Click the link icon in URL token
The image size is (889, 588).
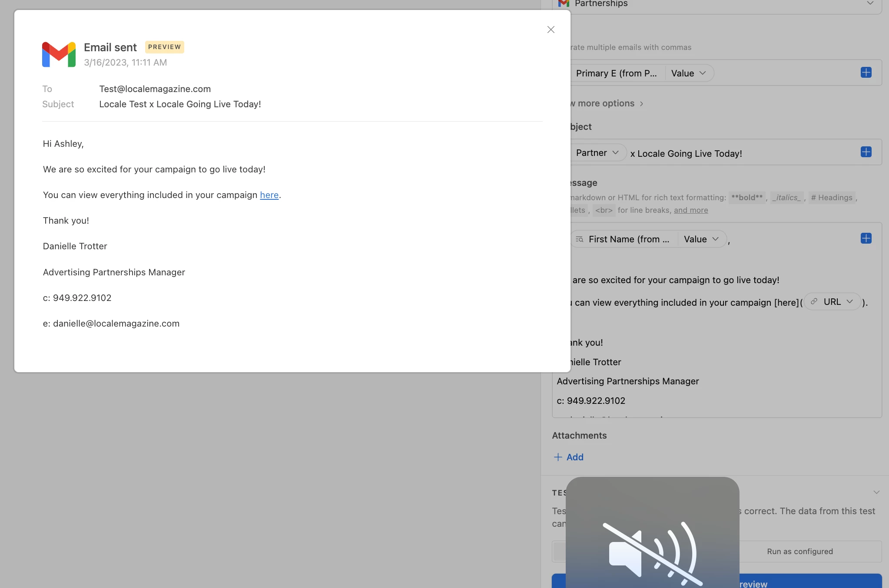(814, 302)
